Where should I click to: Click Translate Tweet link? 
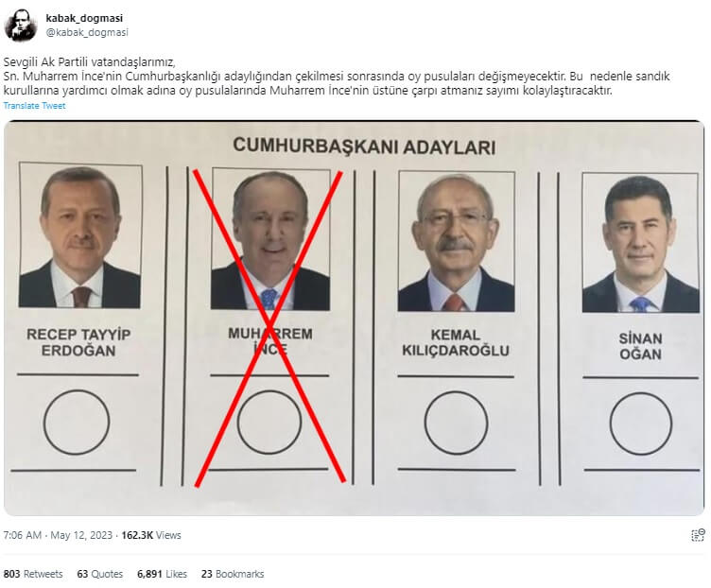tap(34, 106)
